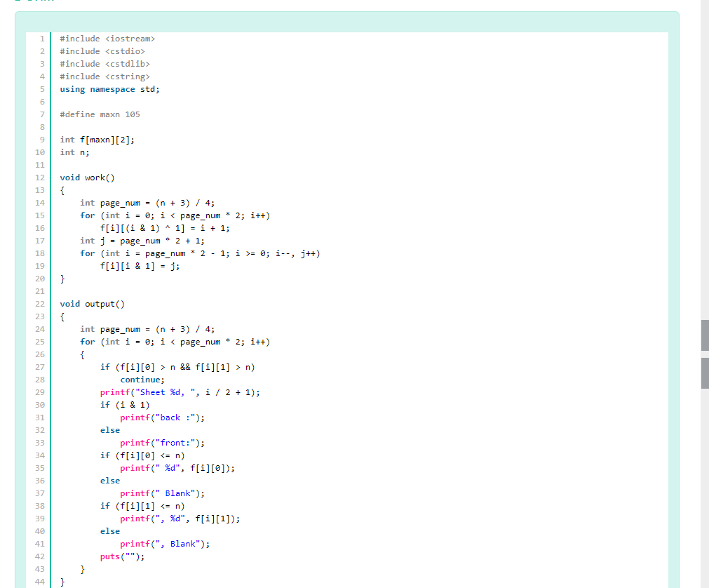Click the 'continue;' statement

(x=142, y=380)
